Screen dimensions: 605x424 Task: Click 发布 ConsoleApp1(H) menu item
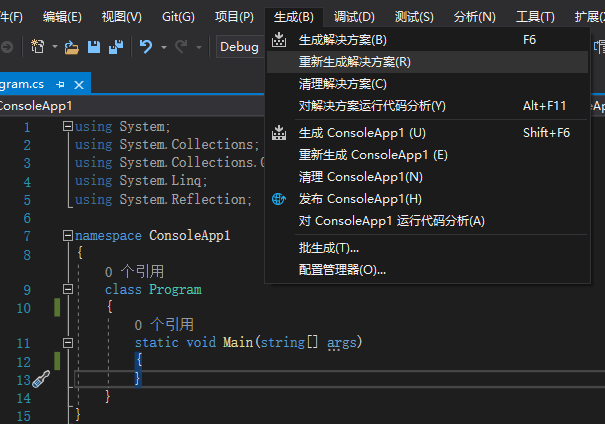pyautogui.click(x=360, y=198)
